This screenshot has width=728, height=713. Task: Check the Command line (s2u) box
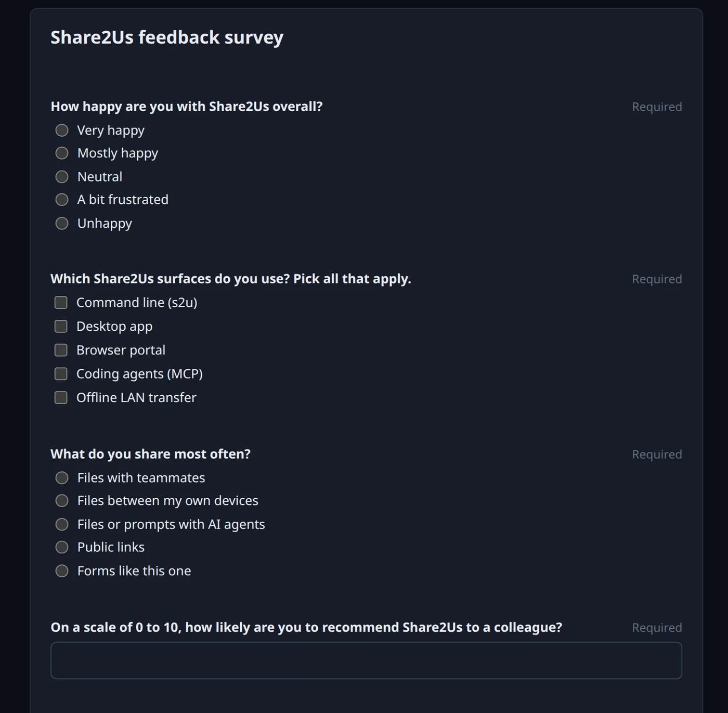point(61,303)
